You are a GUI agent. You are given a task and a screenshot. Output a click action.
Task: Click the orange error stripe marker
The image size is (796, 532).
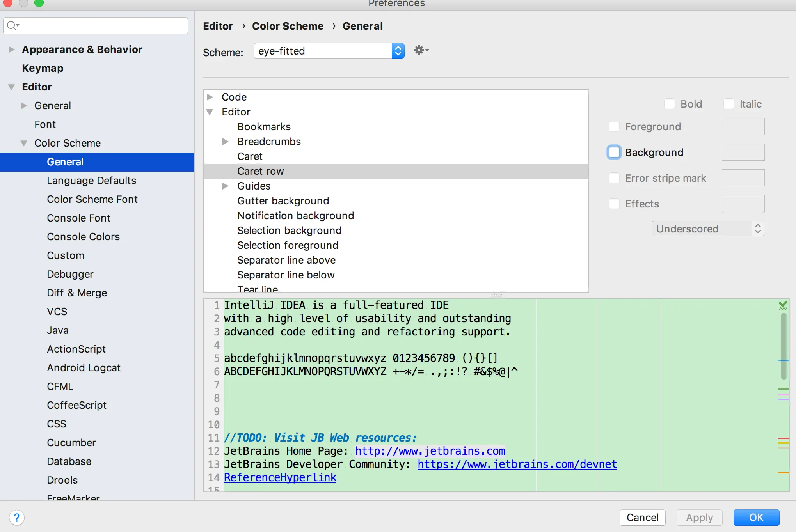point(783,473)
